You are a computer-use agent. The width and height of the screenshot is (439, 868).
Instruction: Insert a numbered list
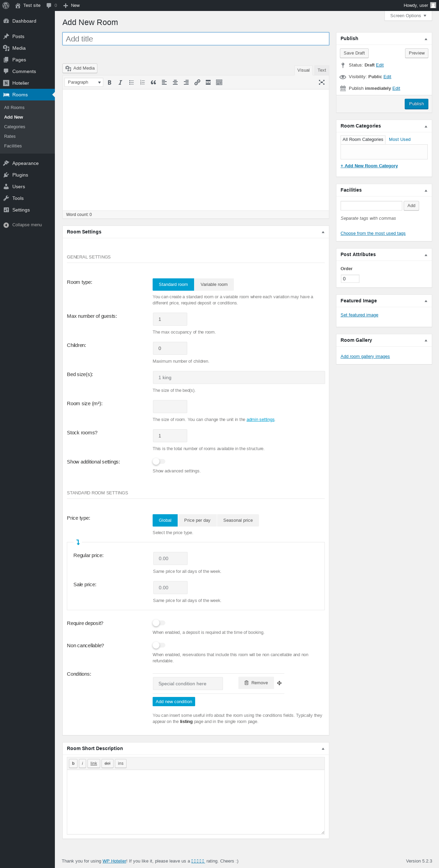pos(142,82)
